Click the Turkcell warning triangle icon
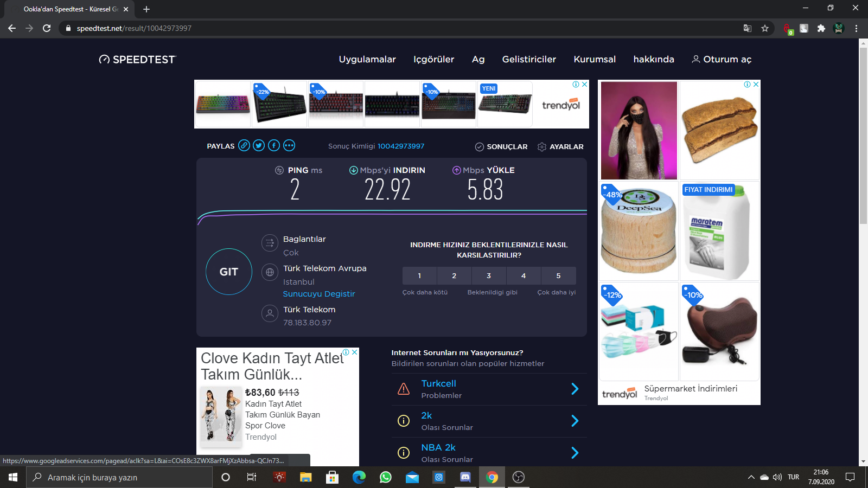The width and height of the screenshot is (868, 488). point(404,389)
